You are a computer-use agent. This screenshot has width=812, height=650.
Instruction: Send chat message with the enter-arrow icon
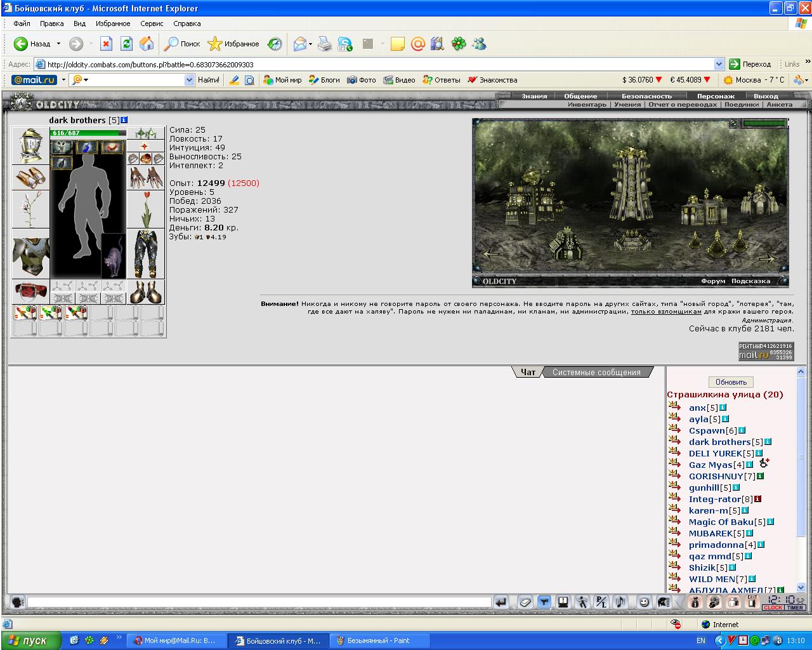(502, 602)
